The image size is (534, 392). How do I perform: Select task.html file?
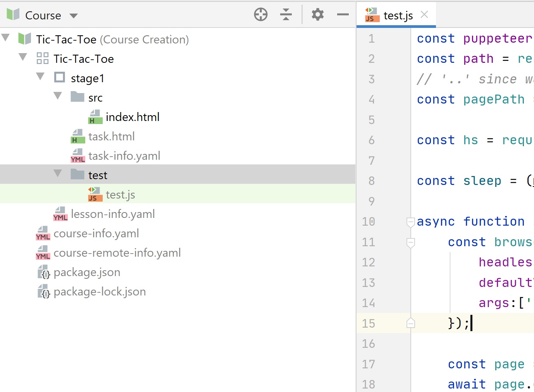[111, 136]
